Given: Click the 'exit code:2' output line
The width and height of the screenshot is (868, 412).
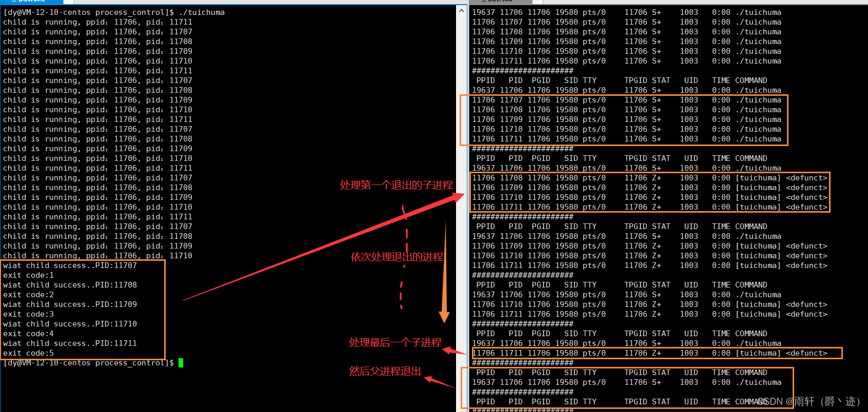Looking at the screenshot, I should click(28, 295).
